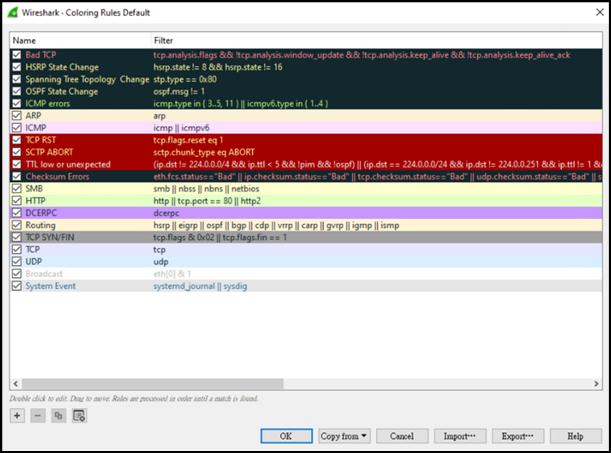
Task: Click the add new coloring rule plus icon
Action: [17, 416]
